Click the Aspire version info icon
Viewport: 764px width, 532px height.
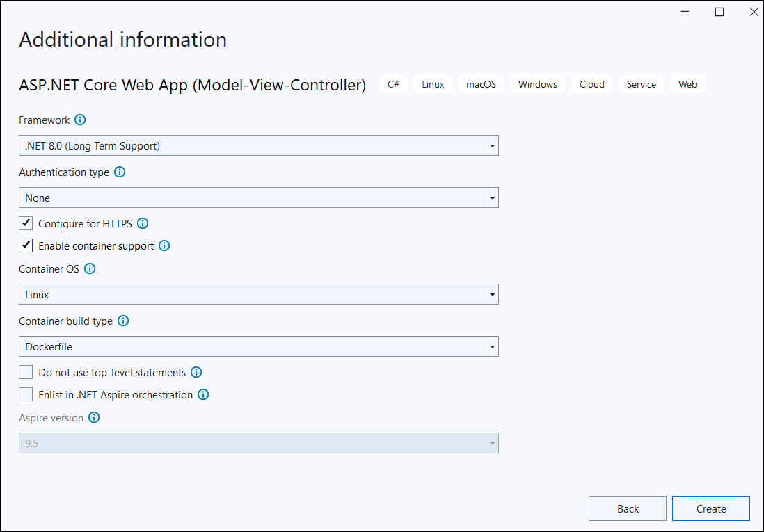click(94, 417)
